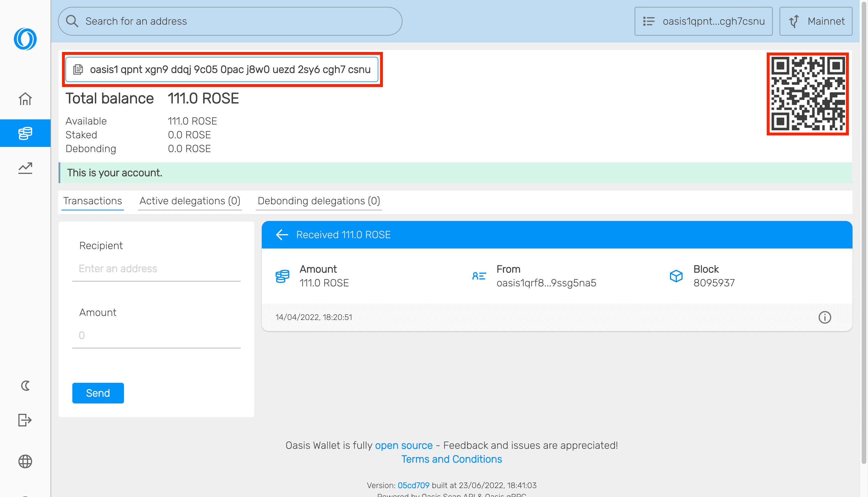Screen dimensions: 868x497
Task: Switch to Debonding delegations tab
Action: (x=319, y=200)
